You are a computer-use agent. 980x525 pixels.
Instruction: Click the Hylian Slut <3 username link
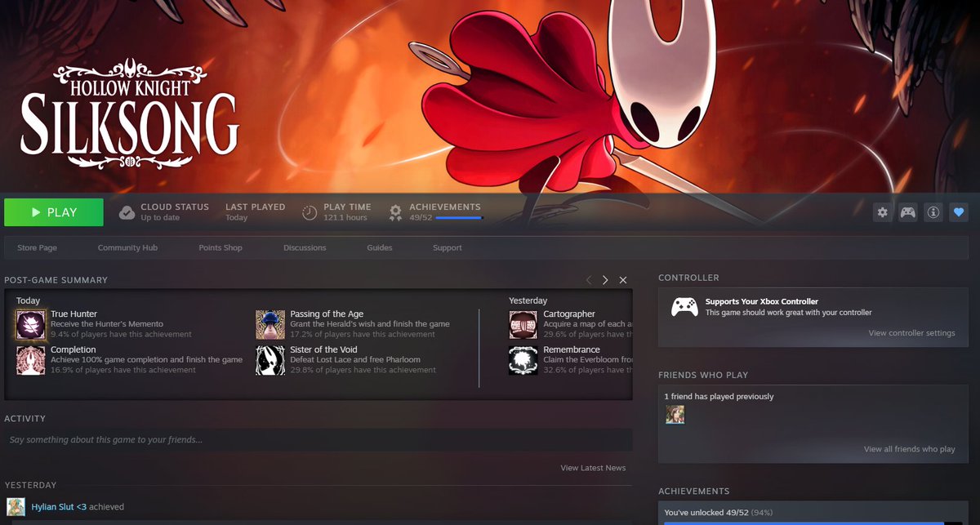coord(59,507)
